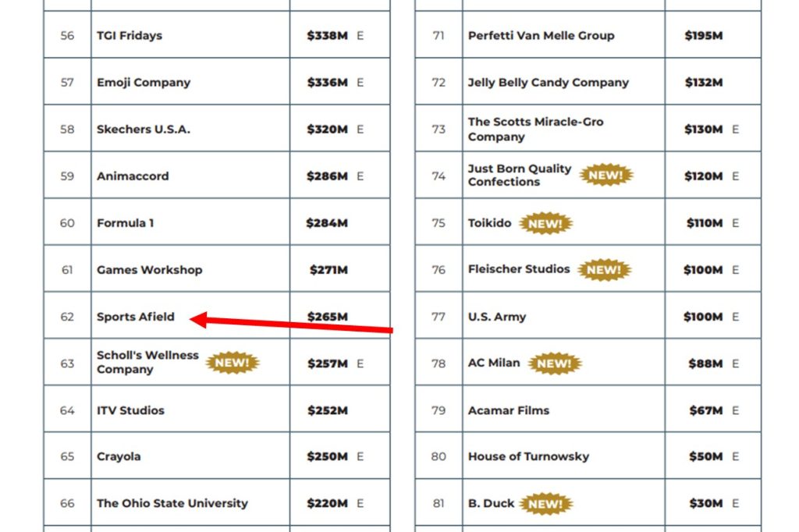The image size is (799, 532).
Task: Click the NEW! badge by Scholl's Wellness Company
Action: [233, 363]
